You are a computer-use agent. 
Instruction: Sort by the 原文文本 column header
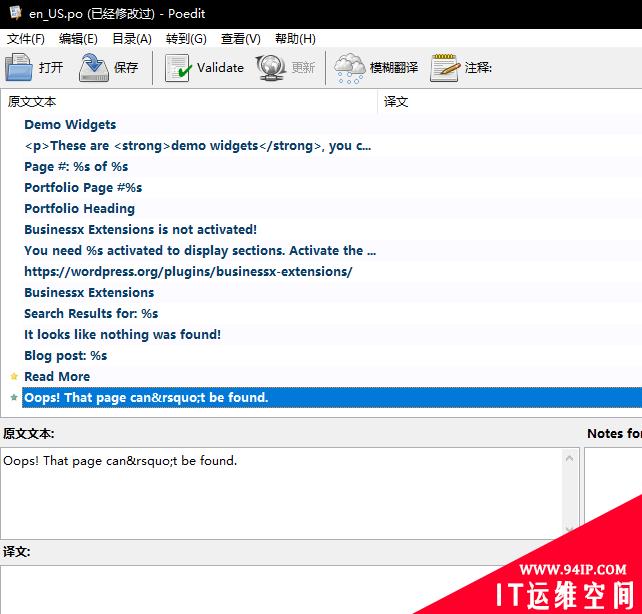click(189, 102)
